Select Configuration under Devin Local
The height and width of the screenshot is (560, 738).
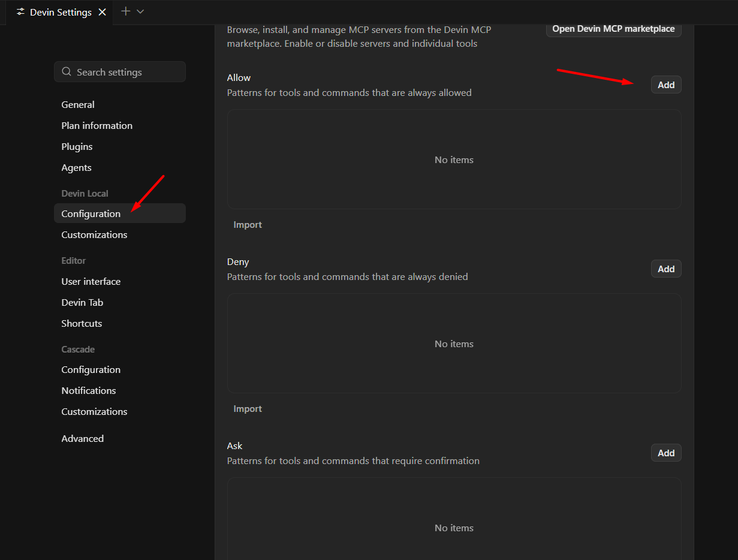(120, 213)
